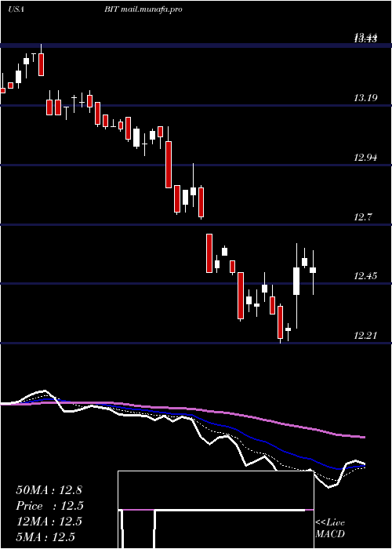The image size is (392, 549).
Task: Click the last white candlestick on the chart
Action: click(x=313, y=270)
